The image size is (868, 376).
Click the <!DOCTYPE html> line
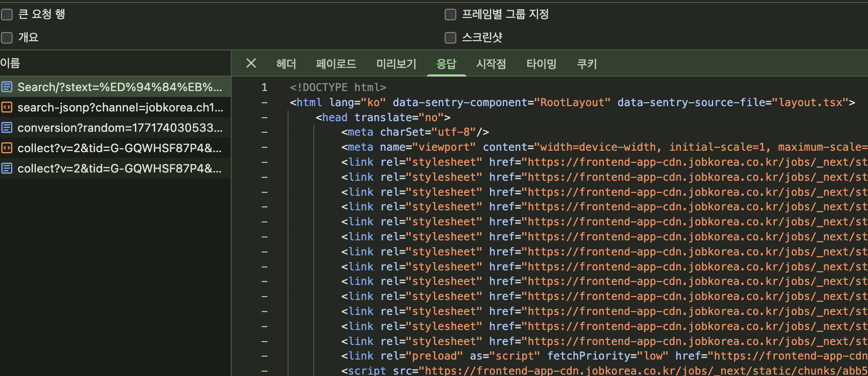point(338,88)
